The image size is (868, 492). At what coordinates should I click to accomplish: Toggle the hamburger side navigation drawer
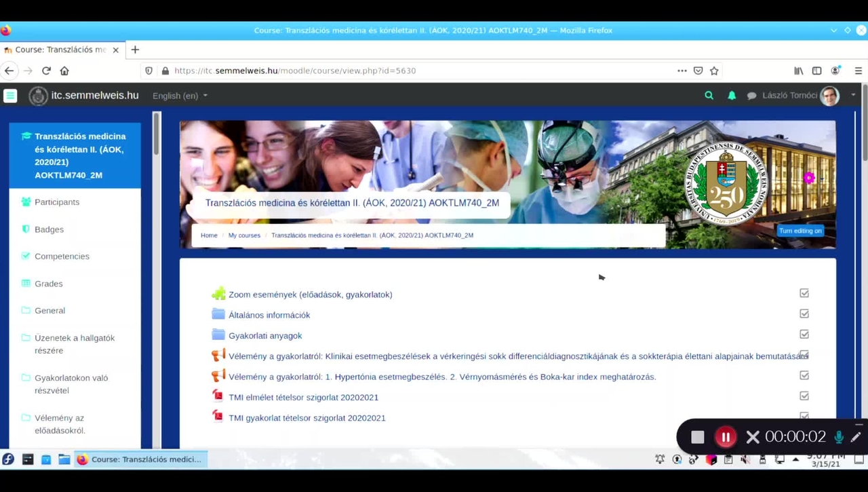[x=10, y=96]
